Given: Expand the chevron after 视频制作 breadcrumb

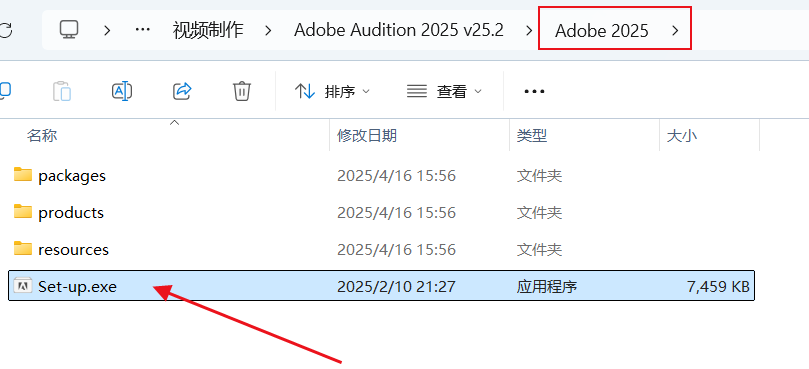Looking at the screenshot, I should click(x=268, y=30).
